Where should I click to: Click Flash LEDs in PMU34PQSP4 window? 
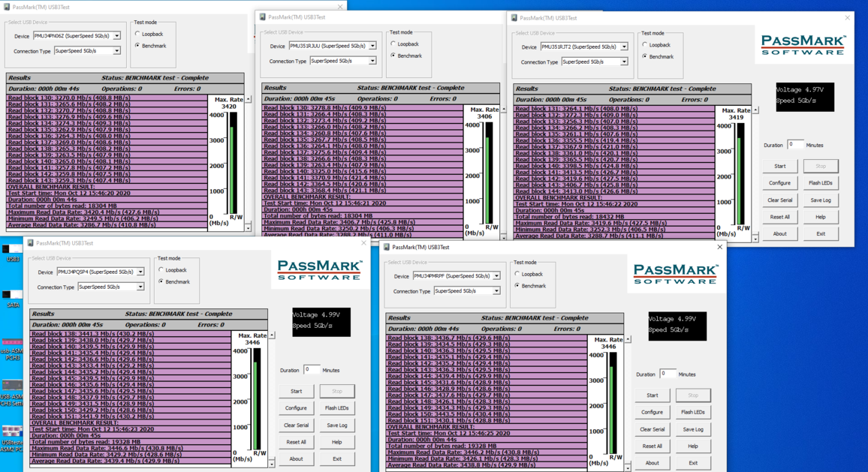(x=337, y=408)
